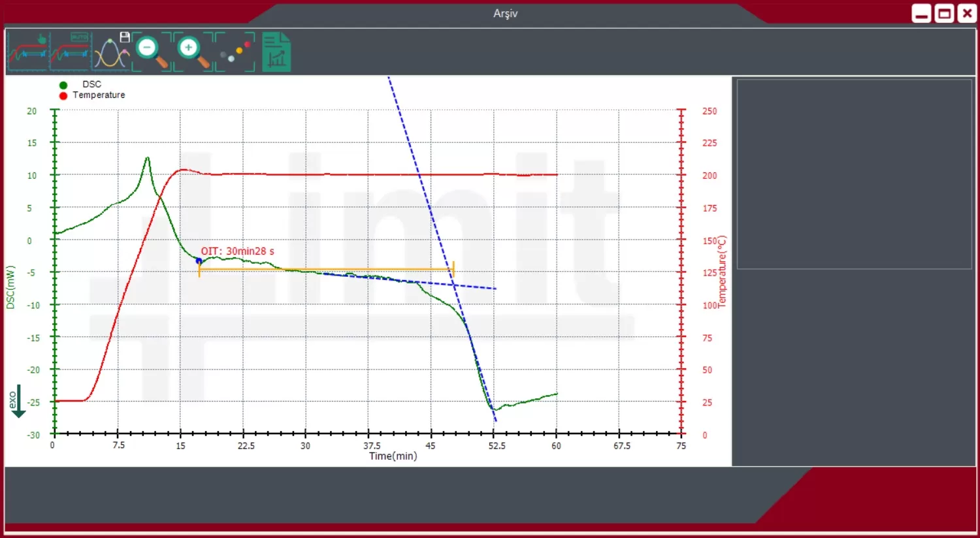Click the 'OIT: 30min28 s' annotation
This screenshot has width=980, height=538.
(238, 251)
